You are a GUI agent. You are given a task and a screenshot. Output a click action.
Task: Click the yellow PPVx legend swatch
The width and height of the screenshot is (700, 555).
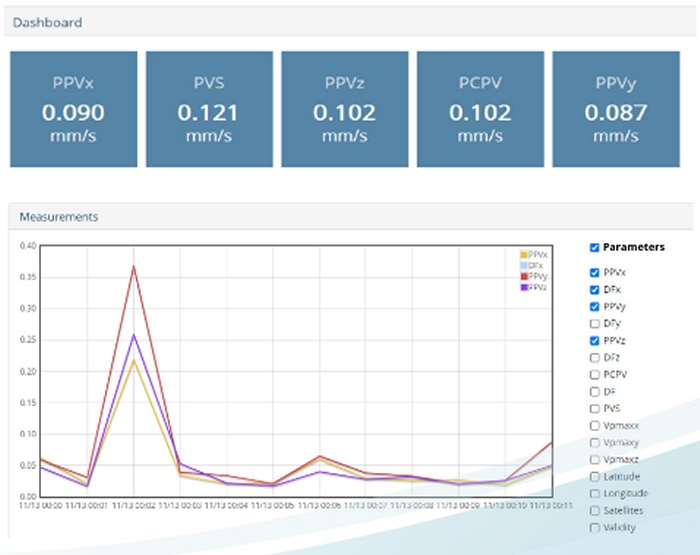[524, 256]
